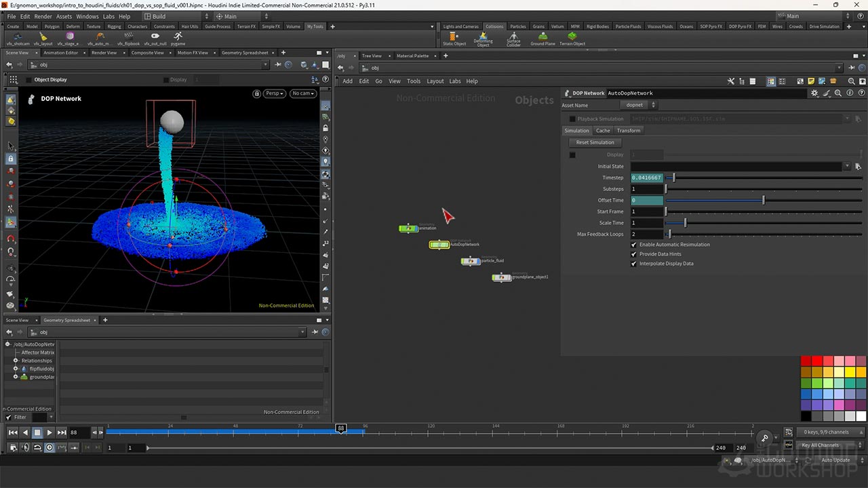Click the Key All Channels button
This screenshot has height=488, width=868.
tap(821, 445)
